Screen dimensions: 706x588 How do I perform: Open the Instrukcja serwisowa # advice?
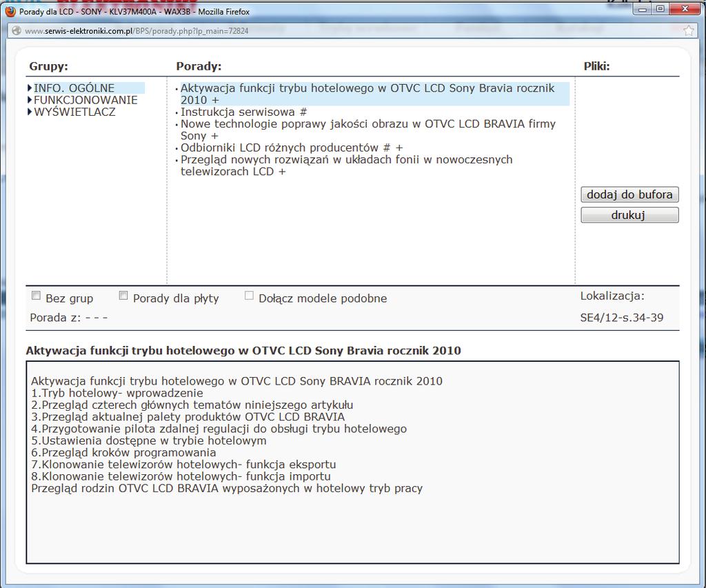243,112
